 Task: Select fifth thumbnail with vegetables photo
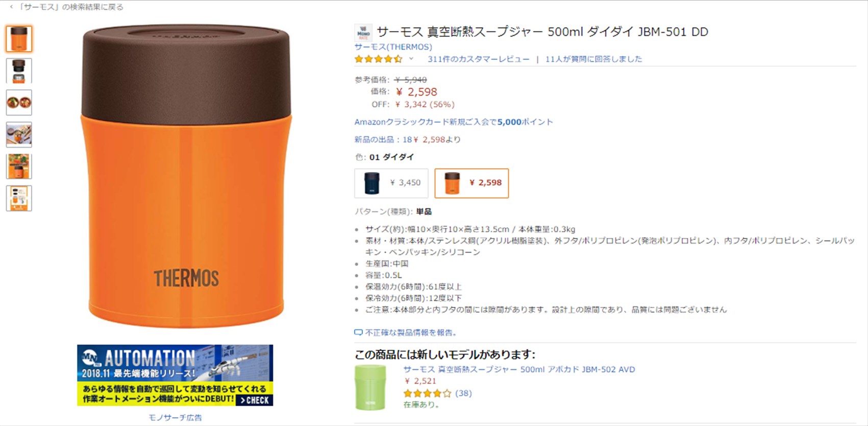19,167
